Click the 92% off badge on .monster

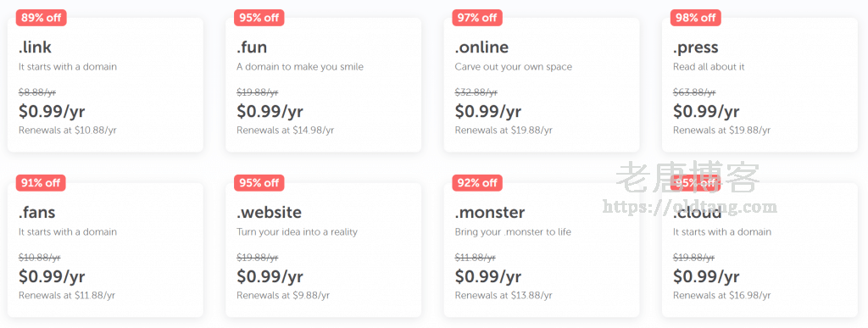(477, 183)
